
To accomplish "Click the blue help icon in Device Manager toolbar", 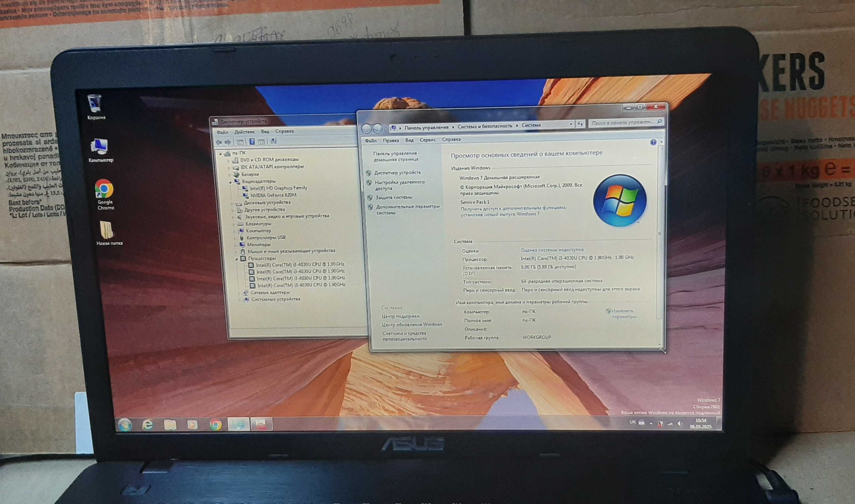I will 252,142.
